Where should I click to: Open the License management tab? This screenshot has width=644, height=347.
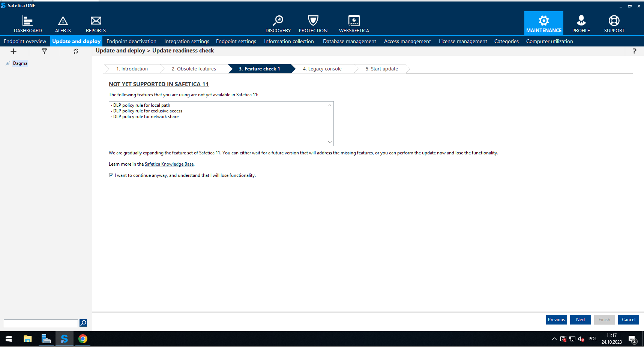pyautogui.click(x=463, y=41)
